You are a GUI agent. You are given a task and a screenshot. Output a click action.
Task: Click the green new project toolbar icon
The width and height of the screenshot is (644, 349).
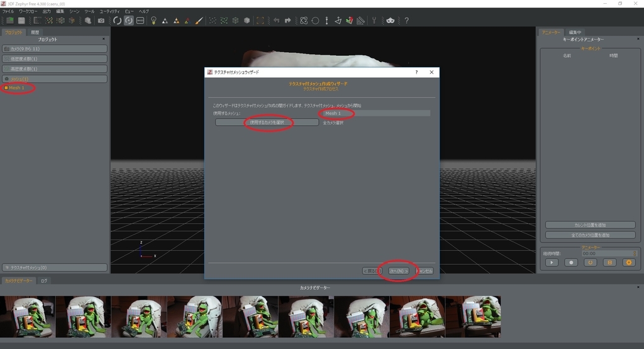[10, 20]
